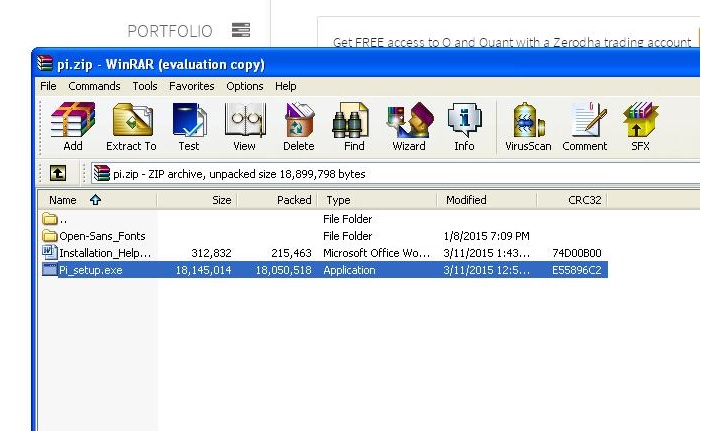The height and width of the screenshot is (434, 702).
Task: Open the Options menu
Action: coord(244,86)
